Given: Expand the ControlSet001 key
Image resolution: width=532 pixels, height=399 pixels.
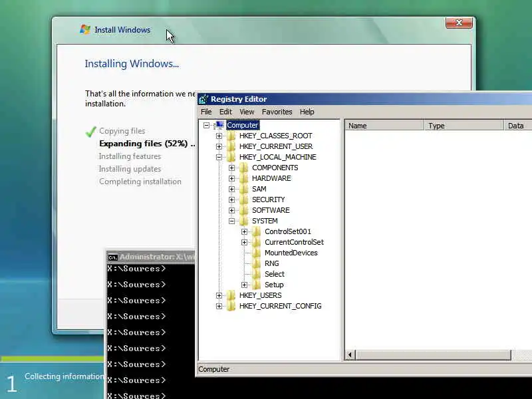Looking at the screenshot, I should (244, 231).
